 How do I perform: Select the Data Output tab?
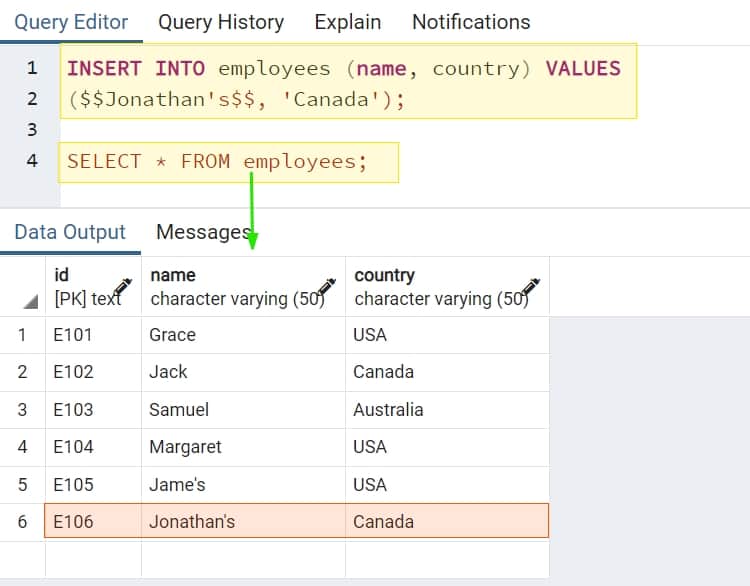coord(70,232)
